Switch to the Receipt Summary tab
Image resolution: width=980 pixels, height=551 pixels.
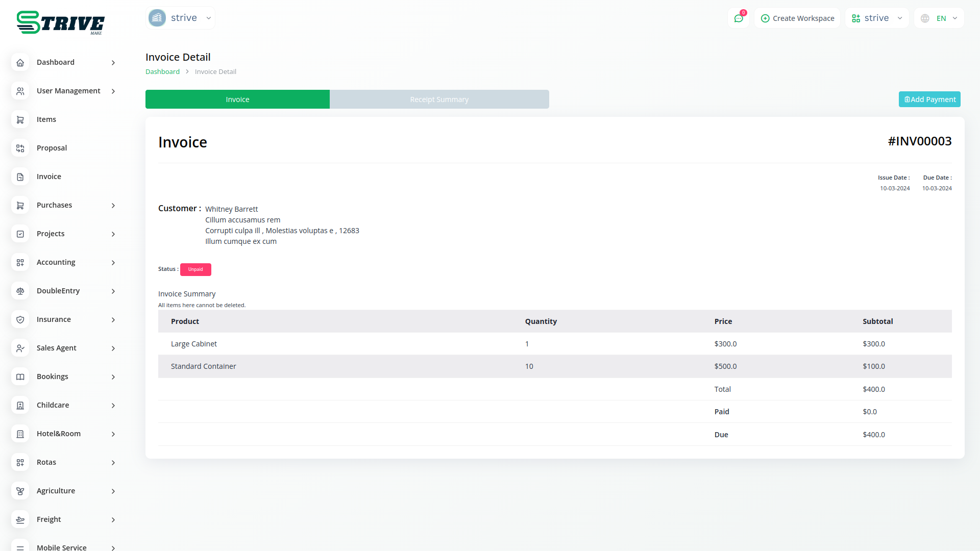tap(439, 99)
